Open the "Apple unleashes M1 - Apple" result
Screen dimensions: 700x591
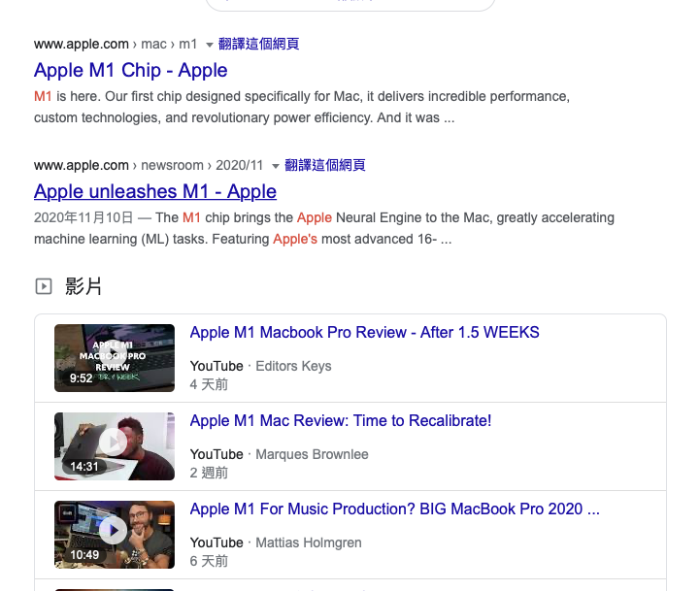coord(155,191)
